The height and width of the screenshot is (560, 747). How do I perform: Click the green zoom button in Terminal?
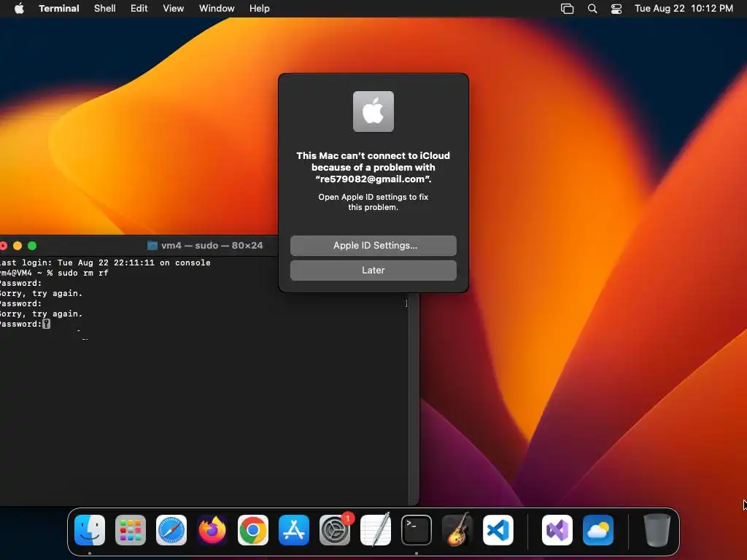(x=32, y=246)
